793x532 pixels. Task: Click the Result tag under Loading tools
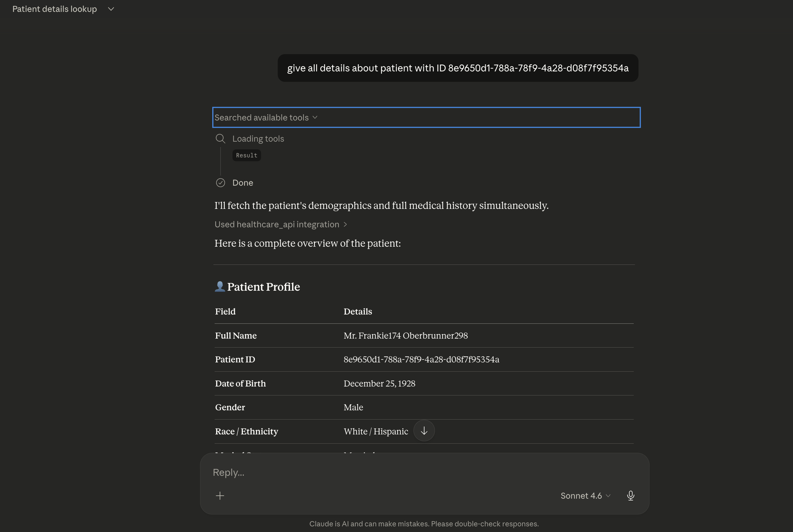pos(246,155)
